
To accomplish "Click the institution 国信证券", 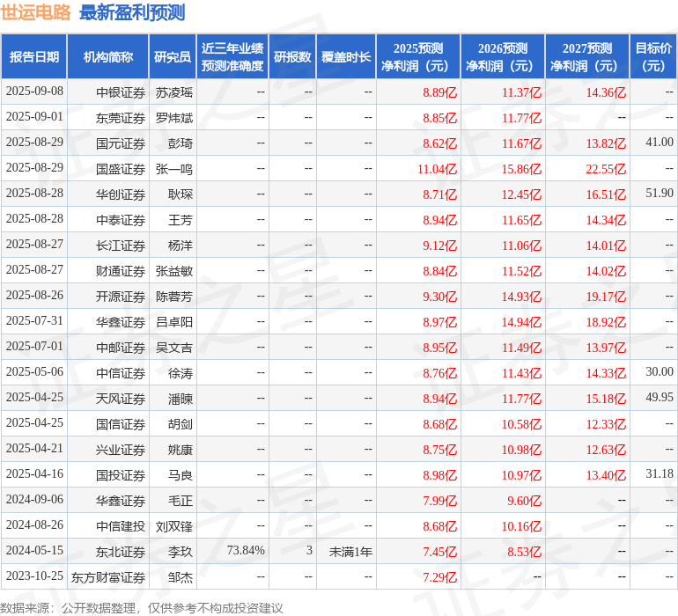I will point(121,424).
